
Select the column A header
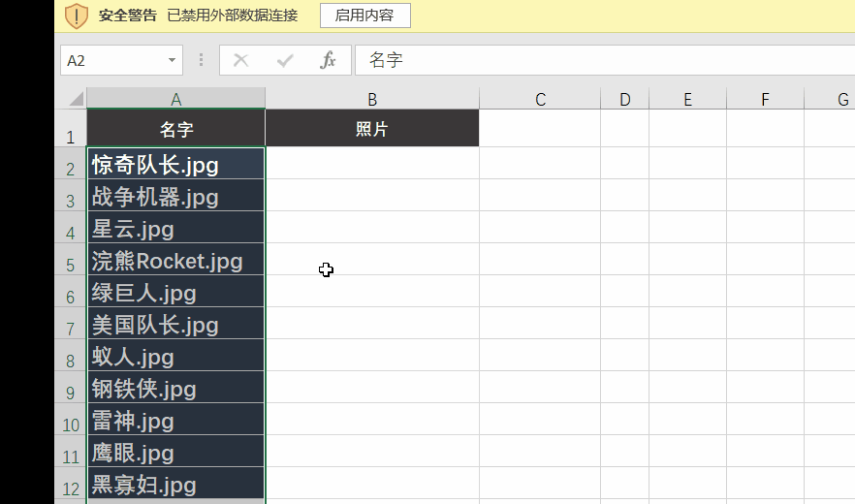click(x=175, y=98)
